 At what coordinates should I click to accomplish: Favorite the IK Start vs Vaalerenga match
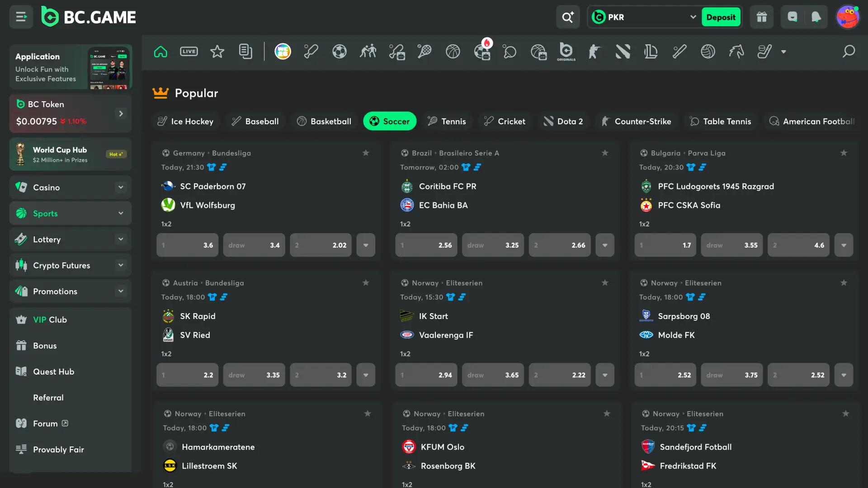[x=605, y=282]
